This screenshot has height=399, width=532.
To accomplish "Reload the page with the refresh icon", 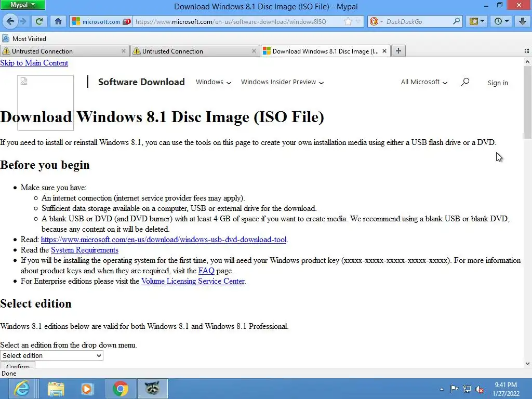I will tap(39, 21).
